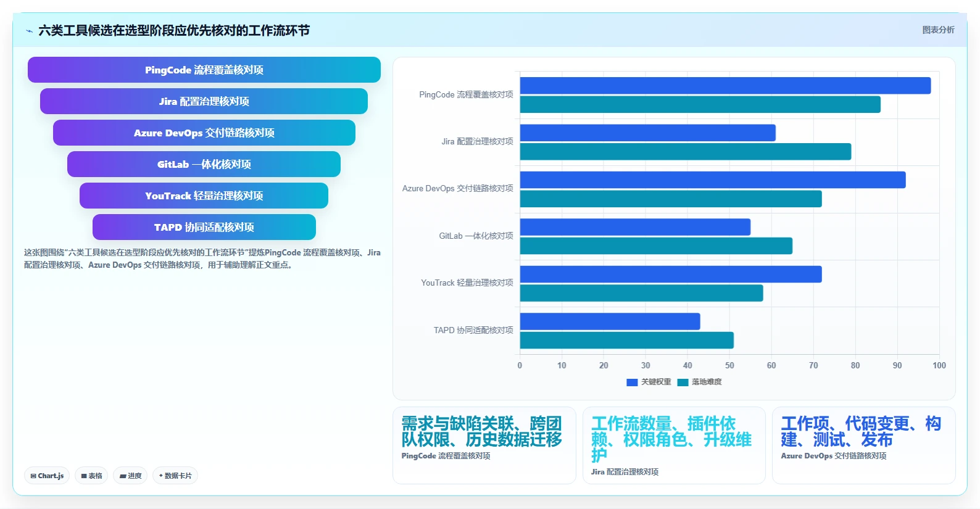
Task: Select the Azure DevOps 交付链路核对项 funnel bar
Action: tap(204, 133)
